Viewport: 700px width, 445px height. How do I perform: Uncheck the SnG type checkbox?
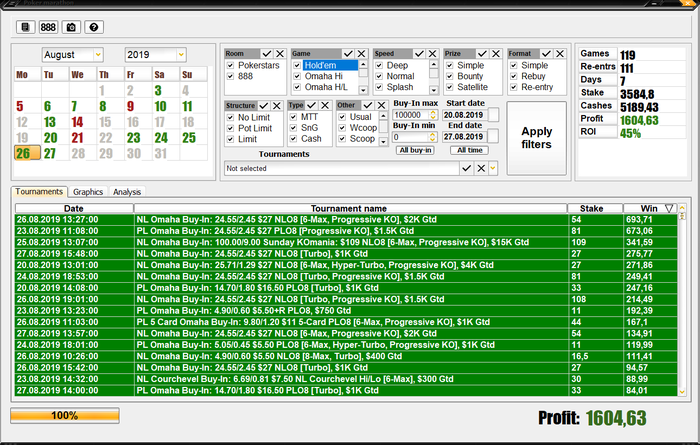[x=293, y=128]
